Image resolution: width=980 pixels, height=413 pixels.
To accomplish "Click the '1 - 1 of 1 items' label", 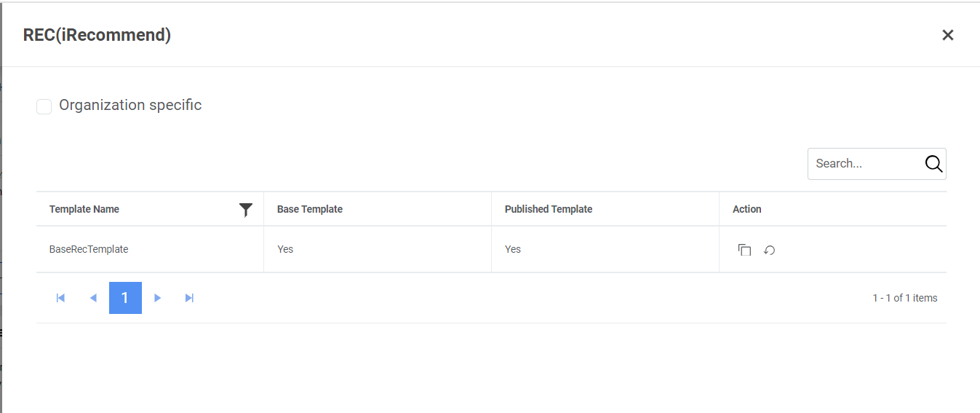I will point(904,298).
